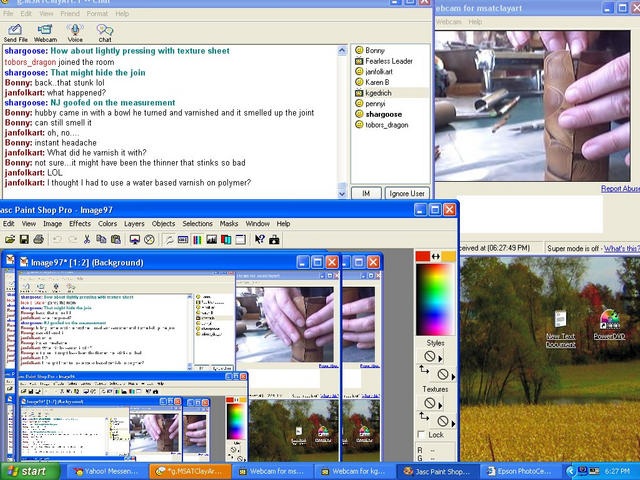Toggle tool palette wrench icon
The image size is (640, 480).
click(x=169, y=239)
